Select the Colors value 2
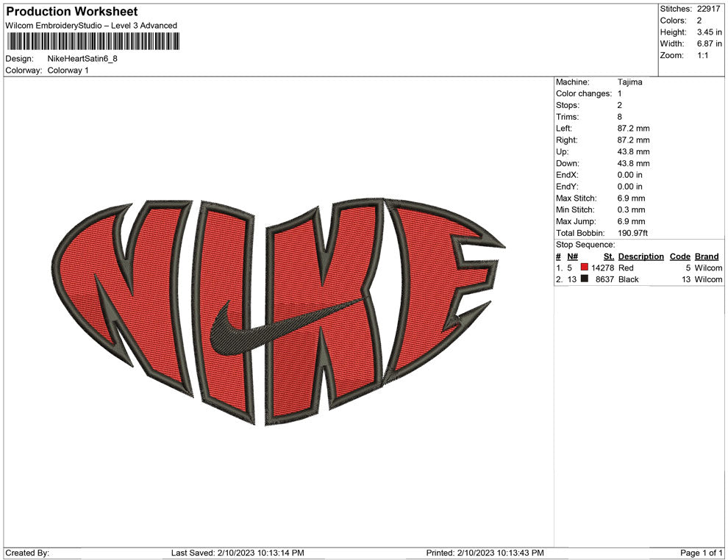The height and width of the screenshot is (560, 728). 699,21
